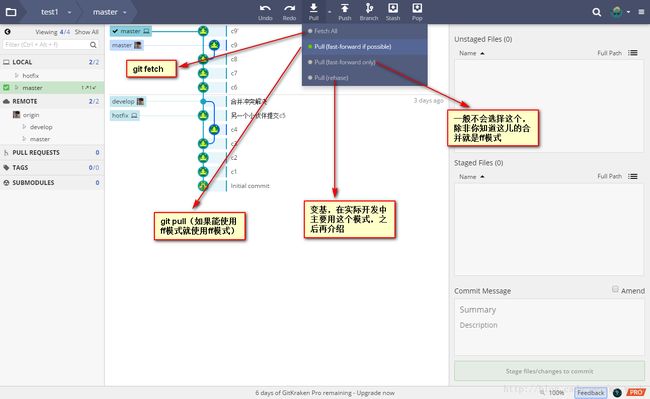The width and height of the screenshot is (650, 399).
Task: Open the test1 repository dropdown
Action: tap(56, 12)
